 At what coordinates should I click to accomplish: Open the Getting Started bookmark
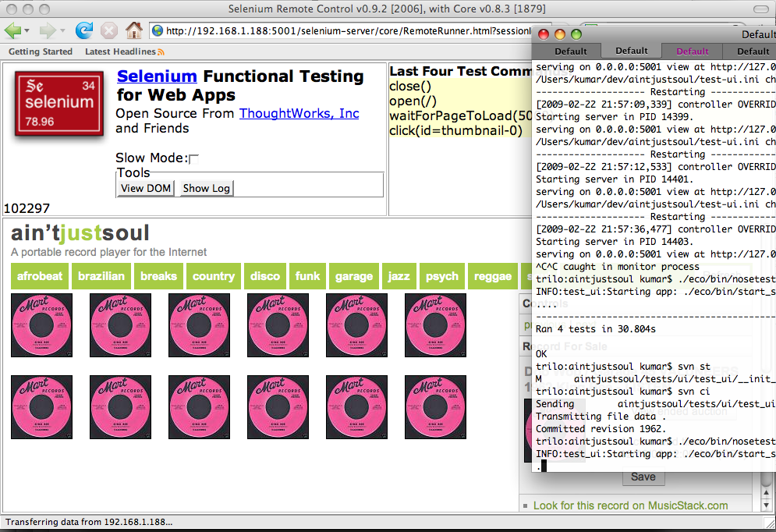(41, 51)
